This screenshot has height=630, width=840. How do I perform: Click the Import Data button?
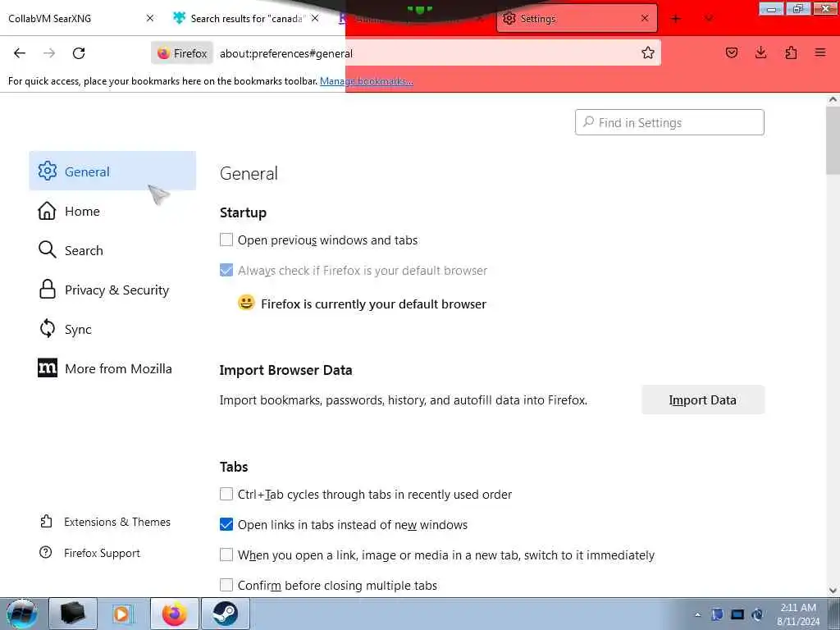click(x=703, y=399)
